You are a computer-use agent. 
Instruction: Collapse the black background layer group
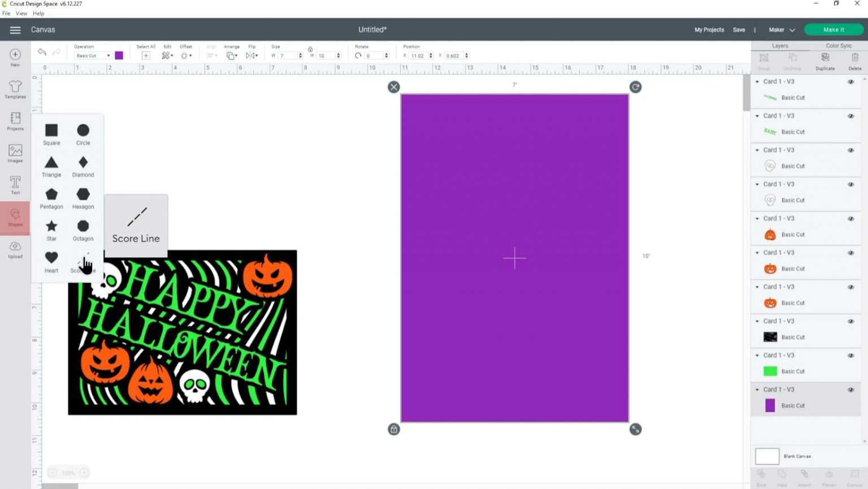coord(757,321)
